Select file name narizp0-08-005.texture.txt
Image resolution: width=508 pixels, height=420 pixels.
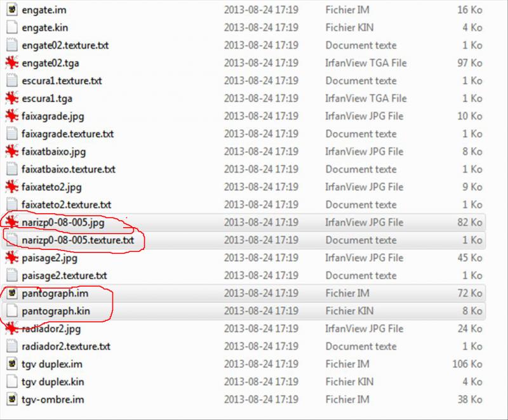point(78,240)
